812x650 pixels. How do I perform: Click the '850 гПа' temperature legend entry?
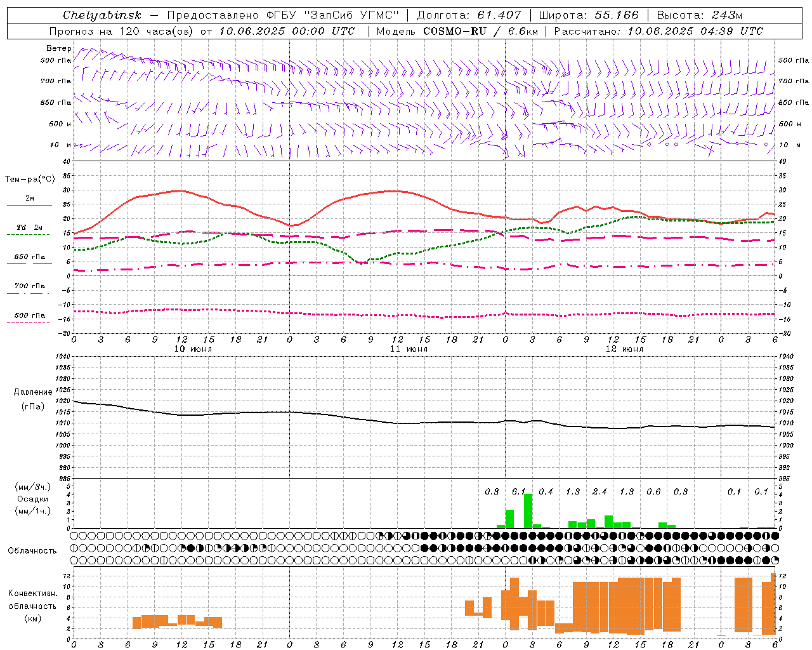click(x=29, y=257)
